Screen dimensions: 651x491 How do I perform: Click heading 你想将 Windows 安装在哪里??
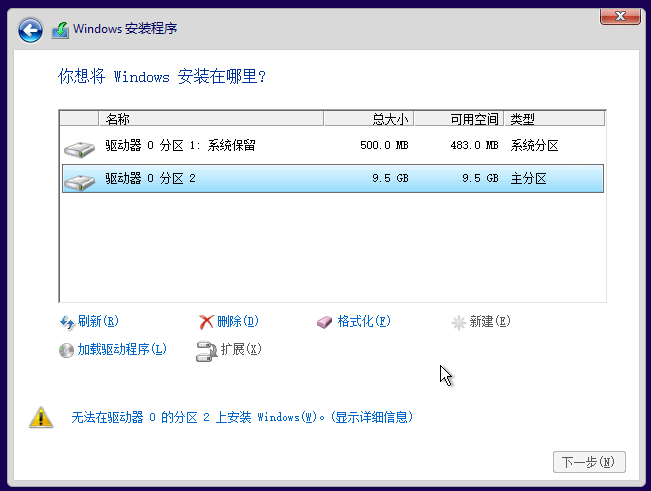162,76
